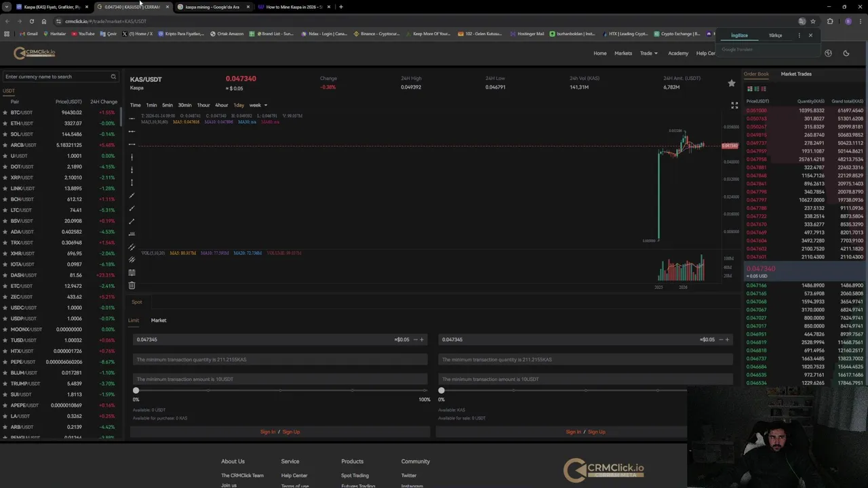Open the Chrome extensions puzzle icon
This screenshot has width=868, height=488.
(x=830, y=21)
